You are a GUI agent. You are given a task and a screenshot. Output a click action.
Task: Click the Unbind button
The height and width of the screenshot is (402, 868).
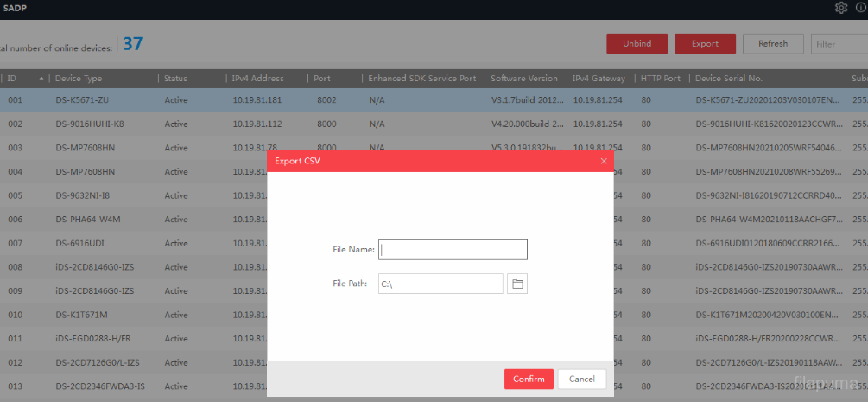tap(637, 44)
